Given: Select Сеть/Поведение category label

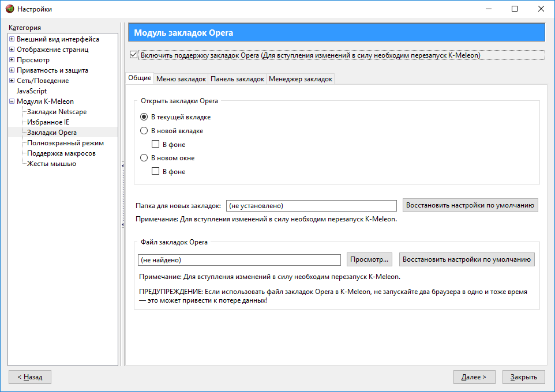Looking at the screenshot, I should point(43,81).
